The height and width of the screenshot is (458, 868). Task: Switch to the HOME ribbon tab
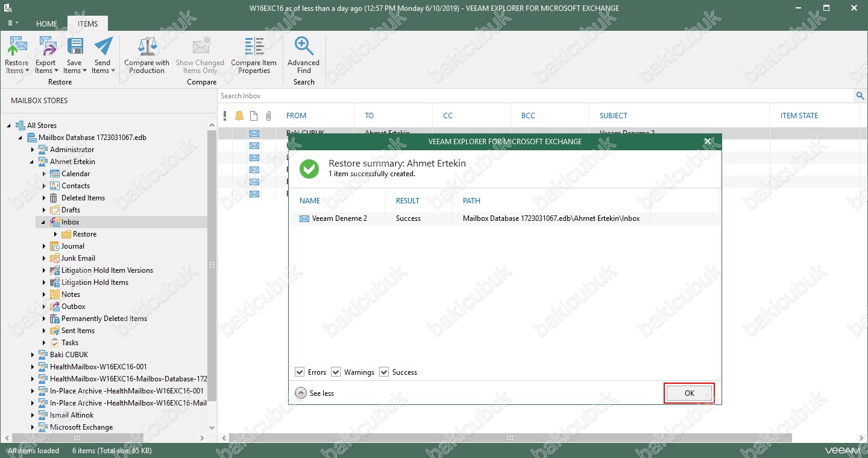click(x=46, y=24)
